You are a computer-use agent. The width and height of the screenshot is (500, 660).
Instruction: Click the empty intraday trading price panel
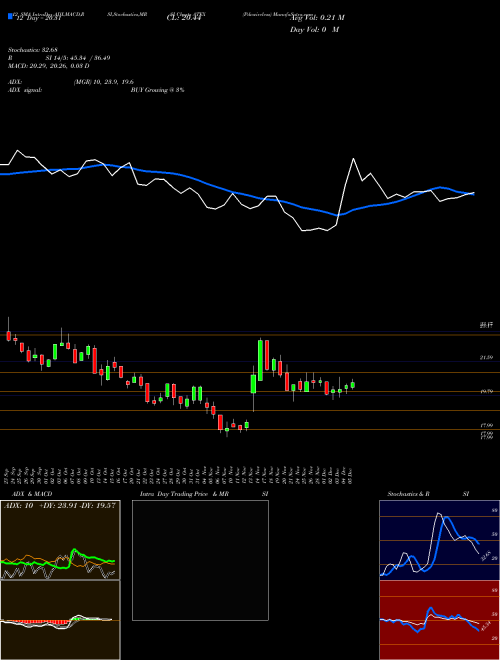click(200, 560)
